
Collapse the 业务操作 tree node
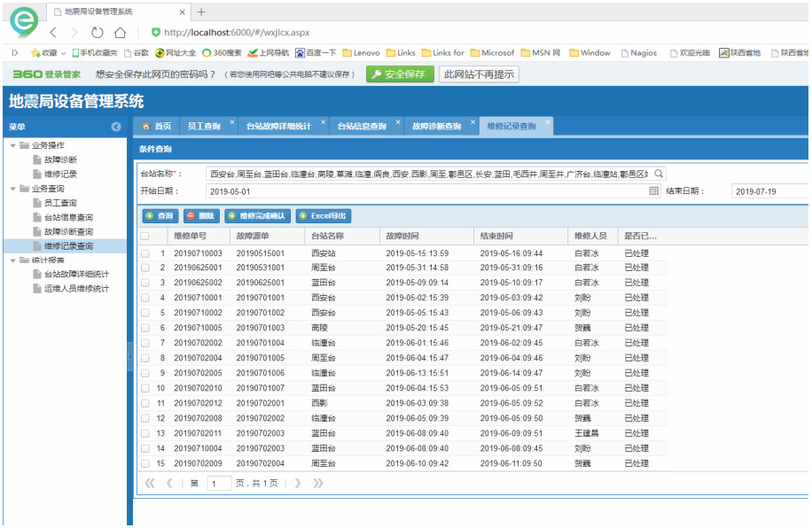click(13, 145)
